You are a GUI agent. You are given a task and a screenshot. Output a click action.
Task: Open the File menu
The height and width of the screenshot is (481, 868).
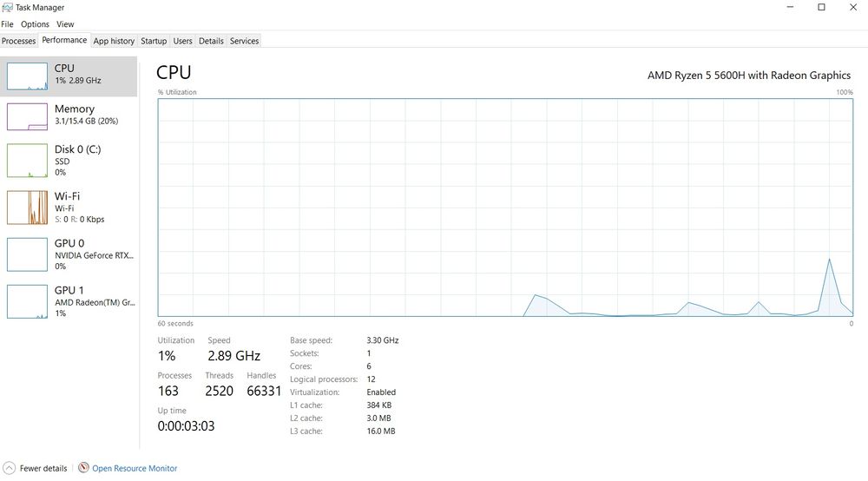click(x=7, y=24)
